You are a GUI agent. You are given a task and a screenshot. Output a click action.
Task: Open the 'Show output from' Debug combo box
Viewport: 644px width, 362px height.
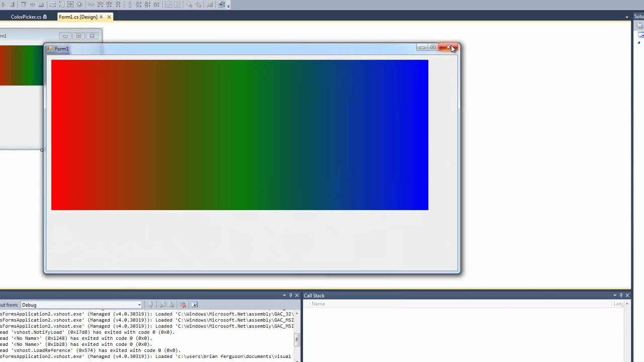pos(82,305)
